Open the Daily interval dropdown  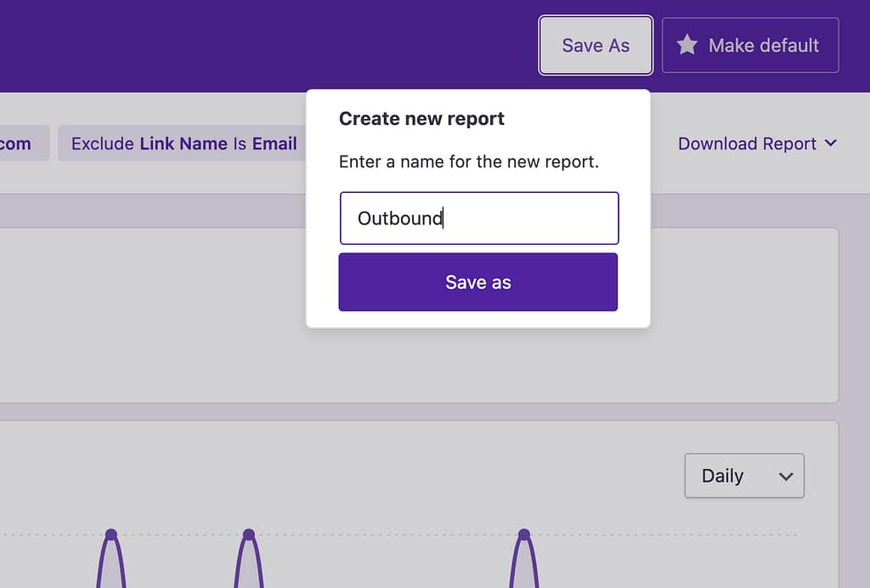coord(743,476)
